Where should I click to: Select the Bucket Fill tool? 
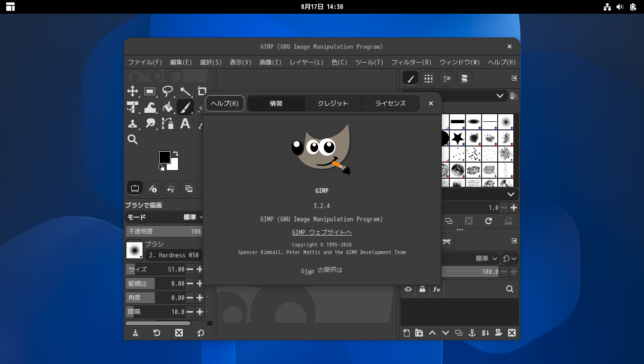pos(168,108)
